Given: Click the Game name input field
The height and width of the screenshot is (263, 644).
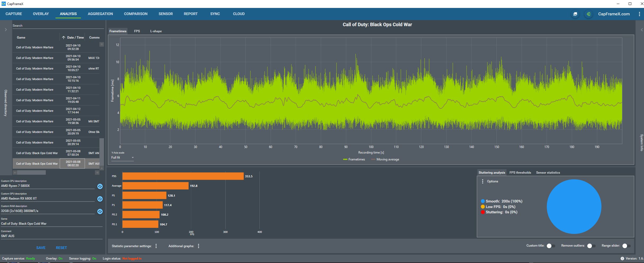Looking at the screenshot, I should [52, 224].
